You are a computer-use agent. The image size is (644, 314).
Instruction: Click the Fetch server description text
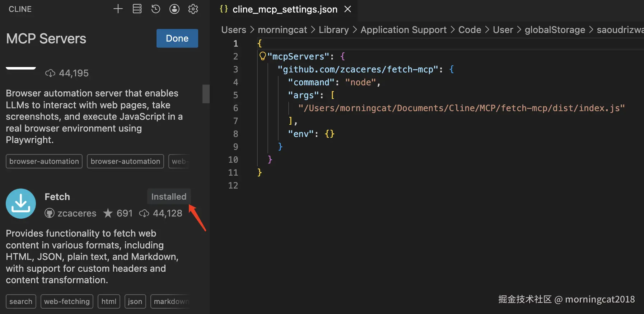tap(92, 257)
